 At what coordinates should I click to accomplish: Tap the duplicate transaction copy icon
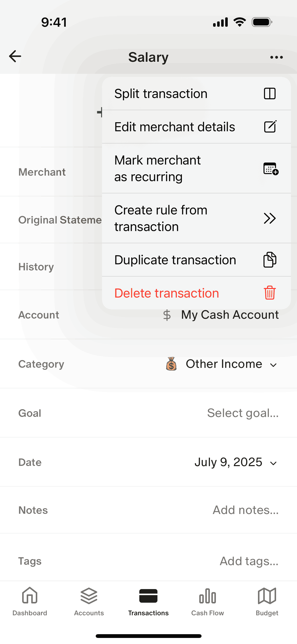click(270, 260)
